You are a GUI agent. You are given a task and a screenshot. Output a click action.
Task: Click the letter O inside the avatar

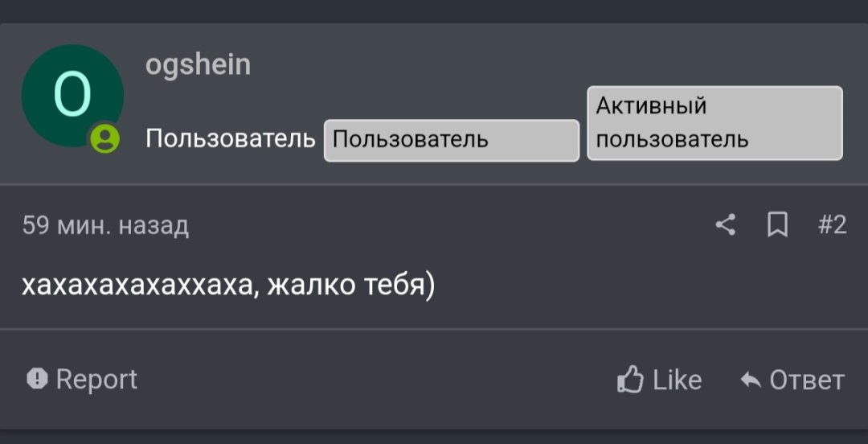coord(72,95)
